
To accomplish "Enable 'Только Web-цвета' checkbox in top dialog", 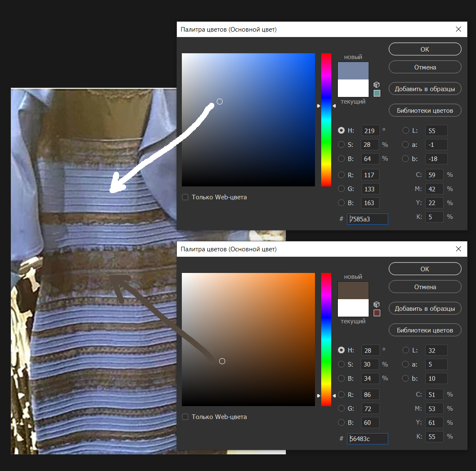I will [185, 197].
